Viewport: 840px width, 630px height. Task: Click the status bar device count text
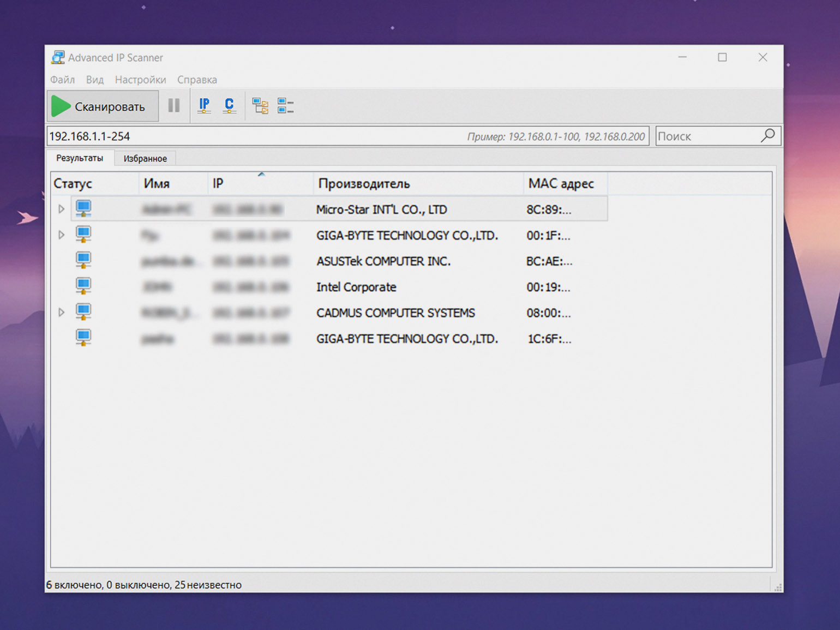pos(144,585)
